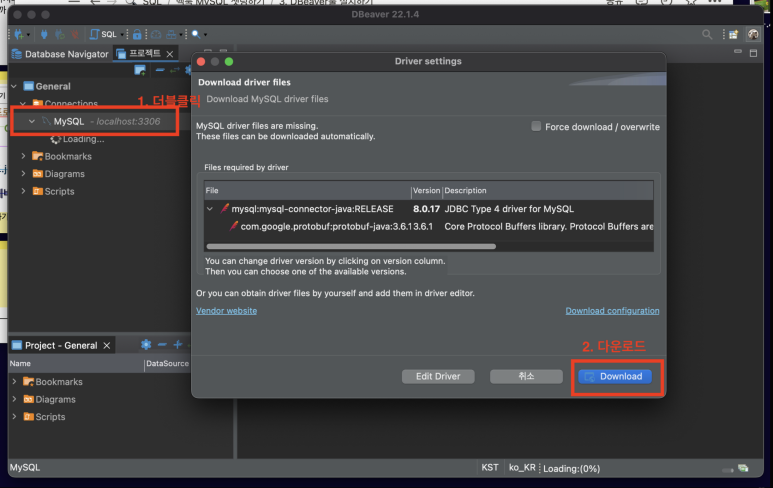
Task: Click version 8.0.17 cell
Action: pos(426,209)
